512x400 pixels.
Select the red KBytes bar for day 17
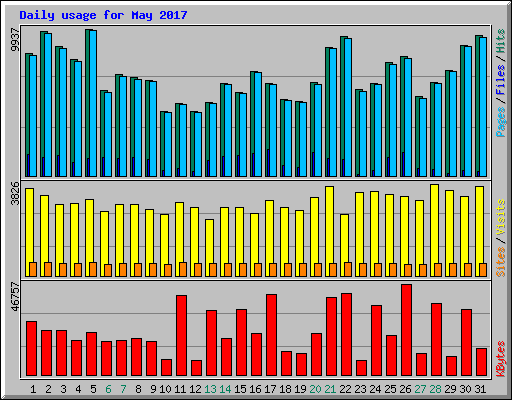point(271,335)
